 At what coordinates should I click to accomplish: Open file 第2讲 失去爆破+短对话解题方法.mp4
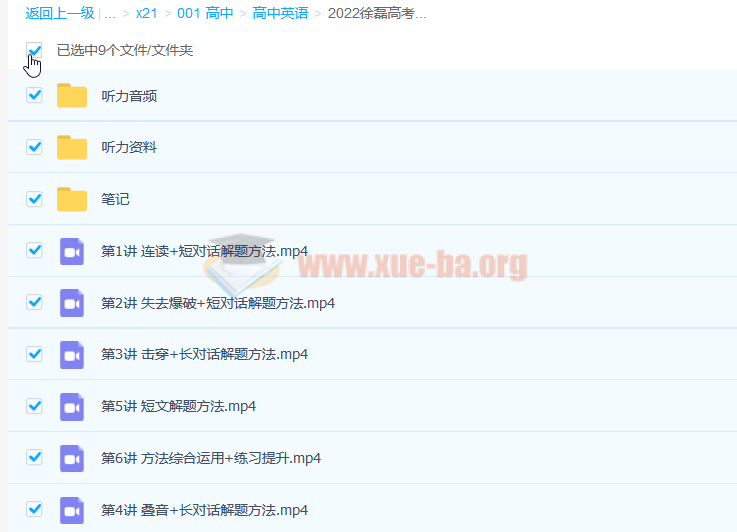pyautogui.click(x=218, y=303)
